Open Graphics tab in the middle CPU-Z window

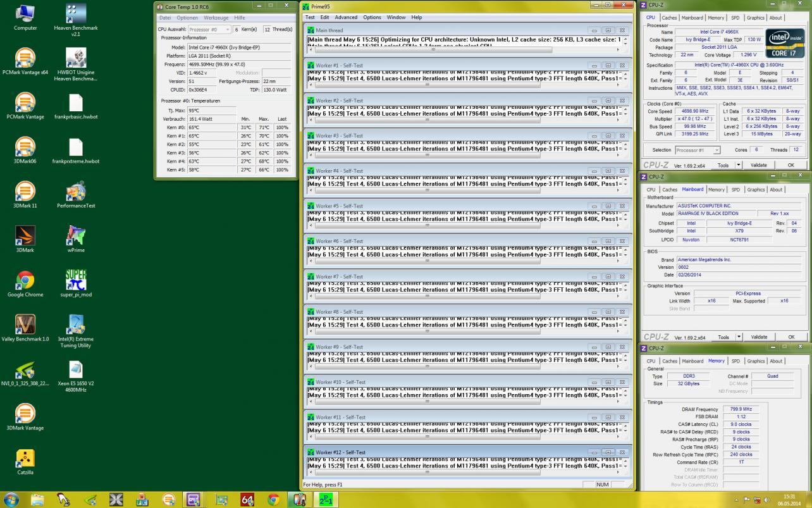(756, 189)
